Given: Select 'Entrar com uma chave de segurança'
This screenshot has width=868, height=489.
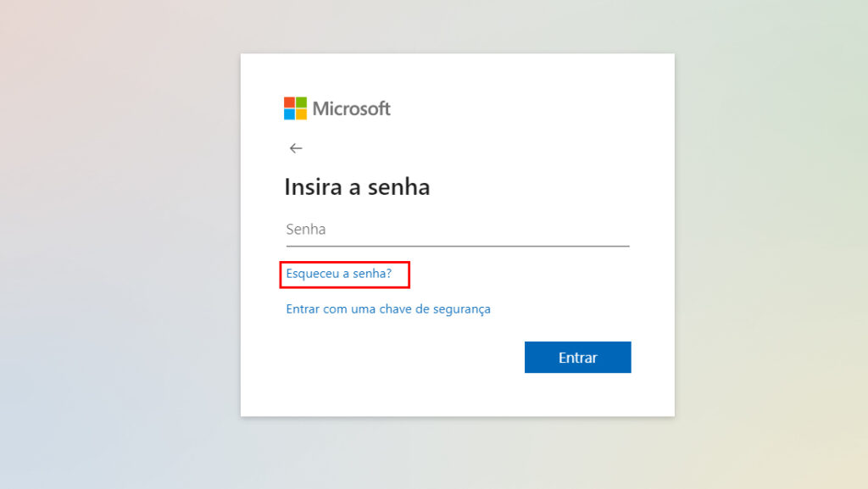Looking at the screenshot, I should tap(387, 308).
